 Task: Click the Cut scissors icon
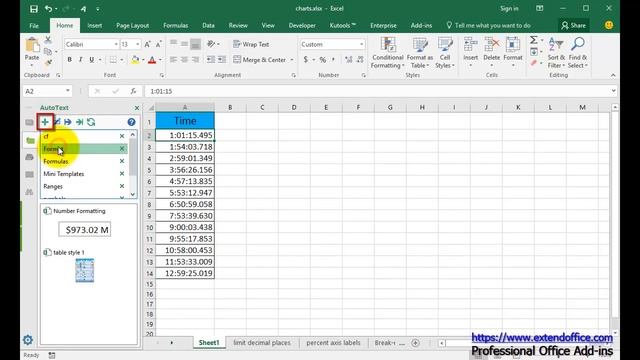[48, 40]
